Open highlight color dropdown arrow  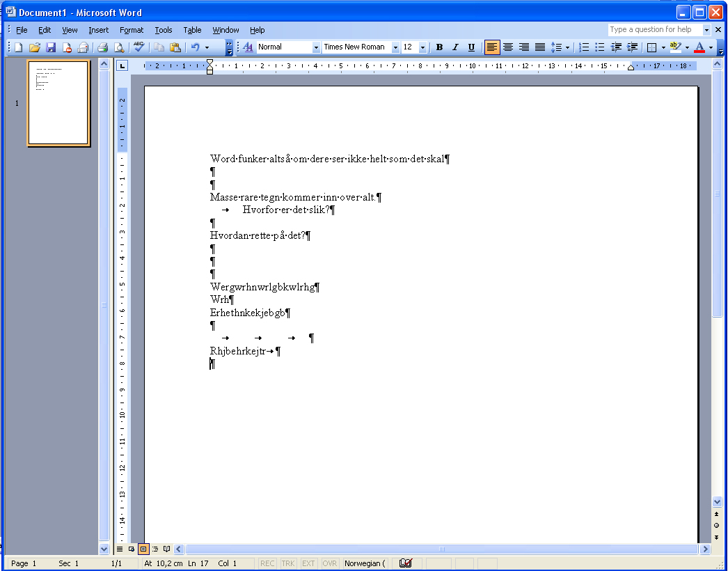point(687,47)
